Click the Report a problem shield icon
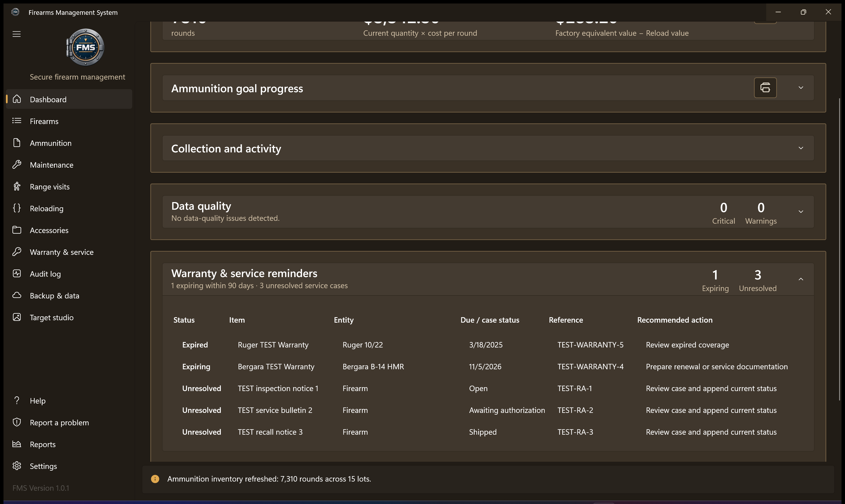 click(x=17, y=422)
